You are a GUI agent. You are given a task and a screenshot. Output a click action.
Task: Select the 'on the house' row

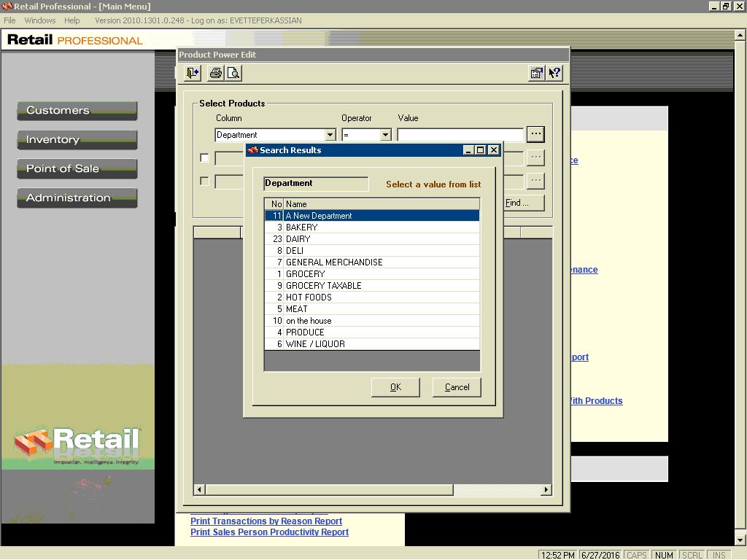point(372,321)
